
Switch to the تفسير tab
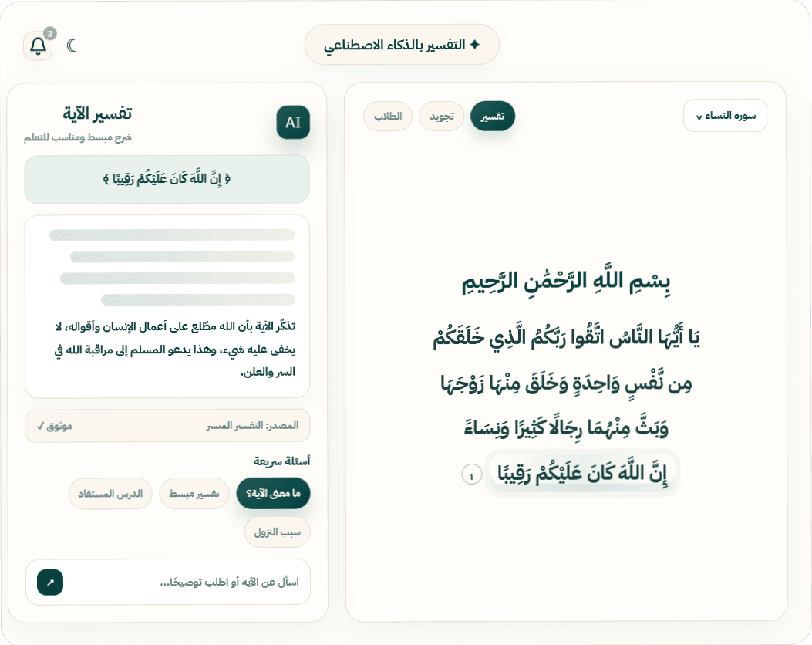coord(493,116)
